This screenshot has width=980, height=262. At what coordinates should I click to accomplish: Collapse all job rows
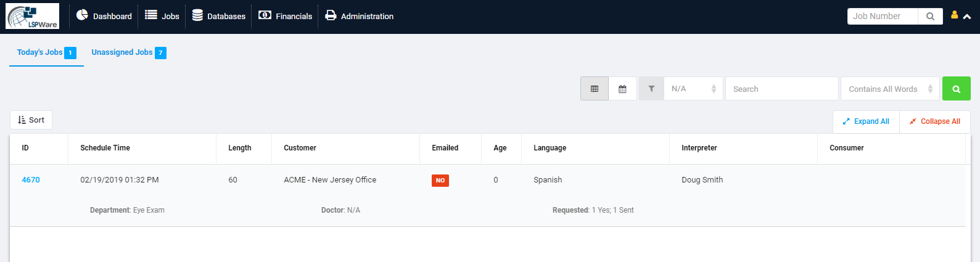pyautogui.click(x=935, y=121)
